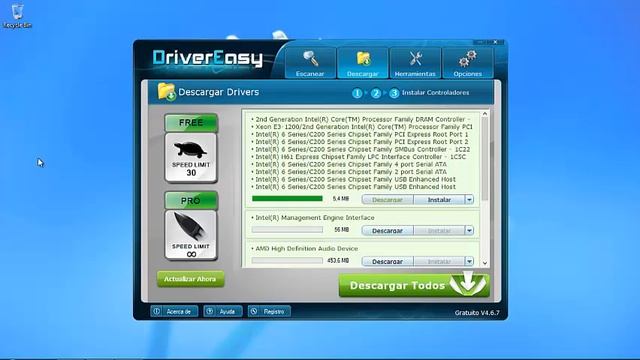Viewport: 640px width, 360px height.
Task: Open the Acerca de button
Action: point(174,311)
